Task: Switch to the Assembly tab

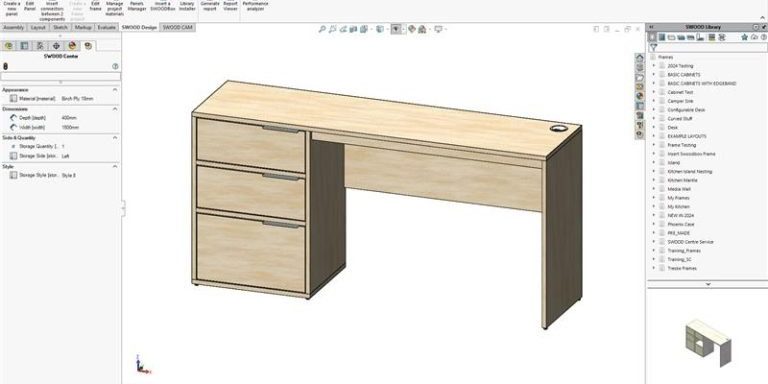Action: (14, 27)
